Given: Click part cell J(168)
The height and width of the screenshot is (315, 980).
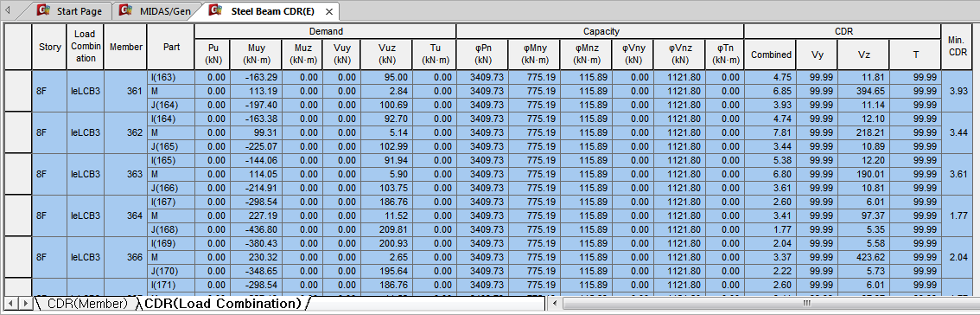Looking at the screenshot, I should (170, 229).
